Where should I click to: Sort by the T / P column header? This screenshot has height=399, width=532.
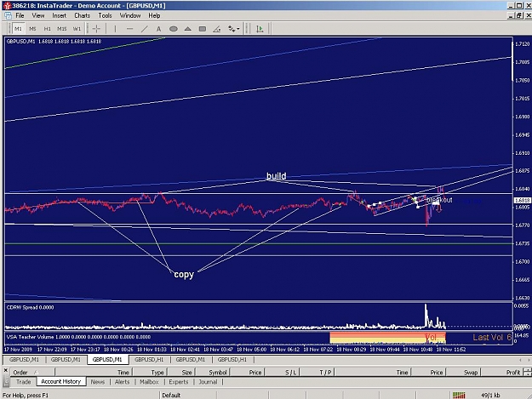(x=317, y=373)
